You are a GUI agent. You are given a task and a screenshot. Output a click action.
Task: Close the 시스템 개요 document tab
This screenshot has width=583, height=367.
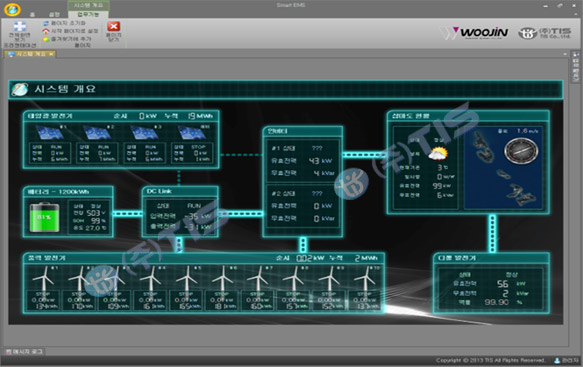coord(51,54)
